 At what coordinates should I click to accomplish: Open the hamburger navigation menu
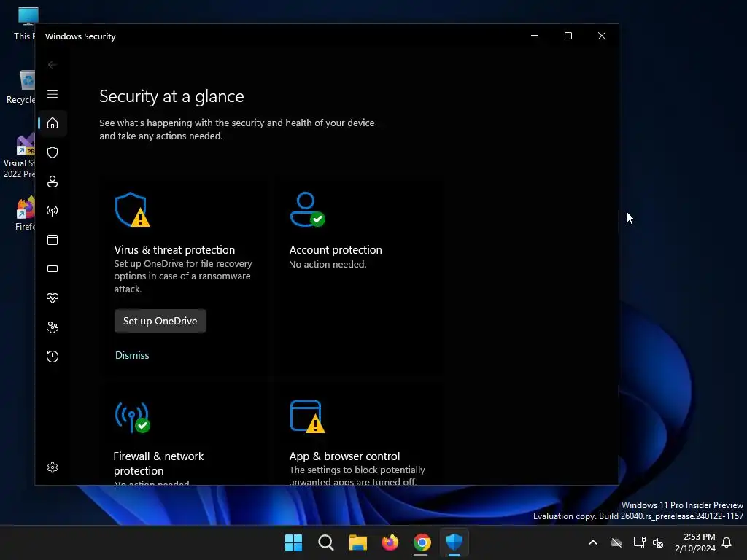click(53, 94)
